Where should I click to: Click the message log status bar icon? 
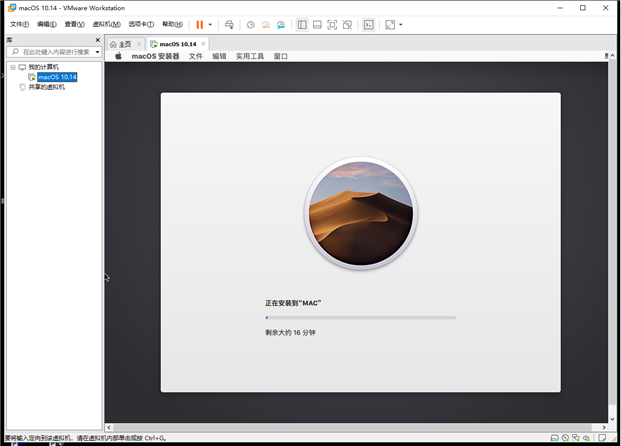point(602,438)
